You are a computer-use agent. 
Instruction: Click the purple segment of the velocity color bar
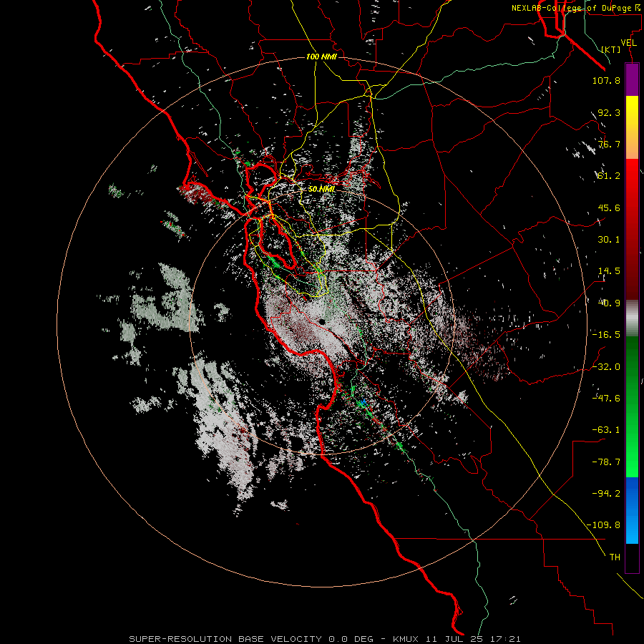632,79
